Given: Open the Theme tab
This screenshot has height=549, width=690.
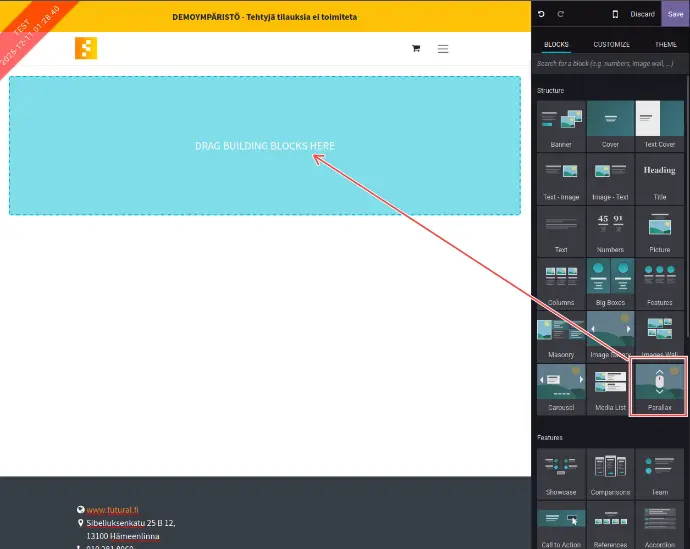Looking at the screenshot, I should point(666,45).
